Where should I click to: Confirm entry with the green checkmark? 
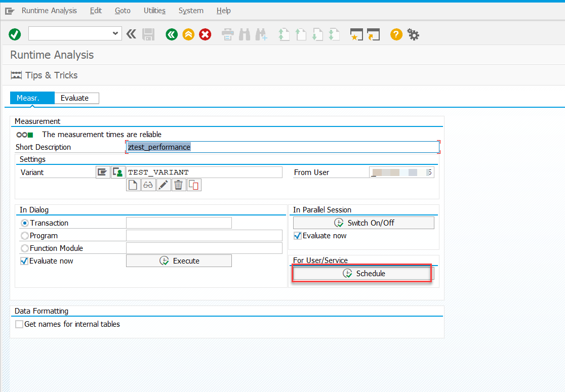point(15,34)
